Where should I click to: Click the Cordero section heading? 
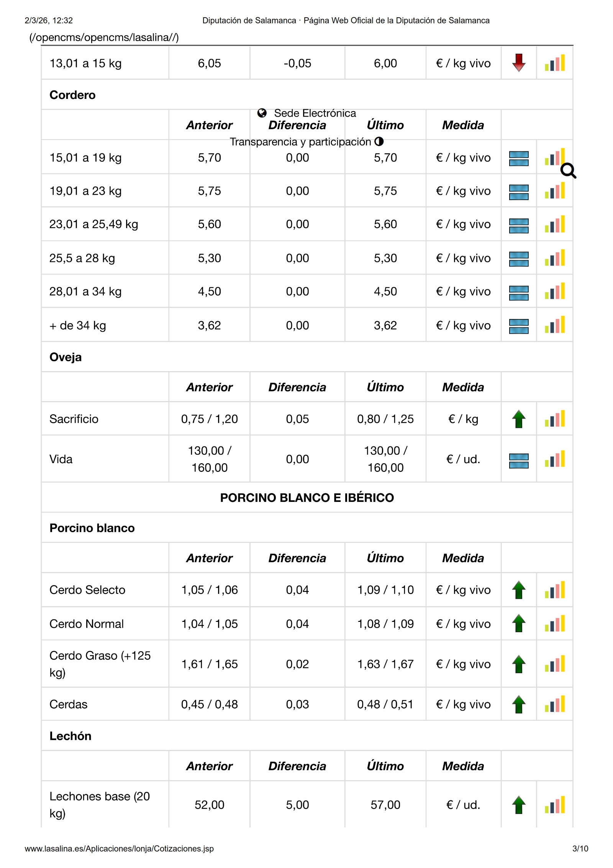[x=72, y=95]
